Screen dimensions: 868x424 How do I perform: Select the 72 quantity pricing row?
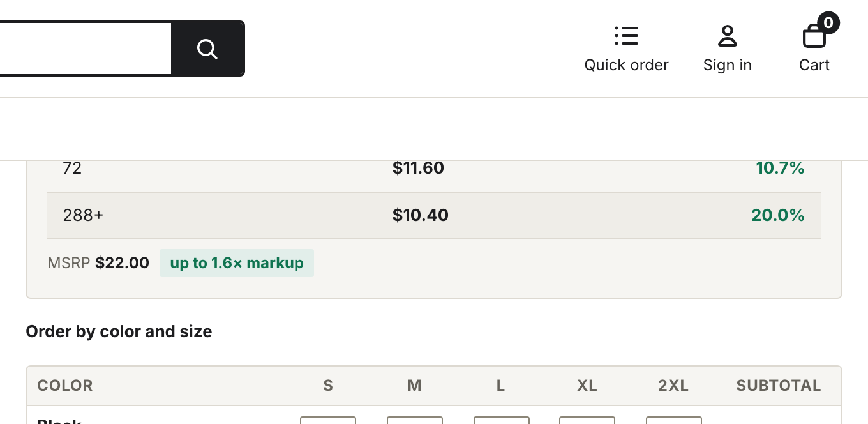pyautogui.click(x=434, y=169)
